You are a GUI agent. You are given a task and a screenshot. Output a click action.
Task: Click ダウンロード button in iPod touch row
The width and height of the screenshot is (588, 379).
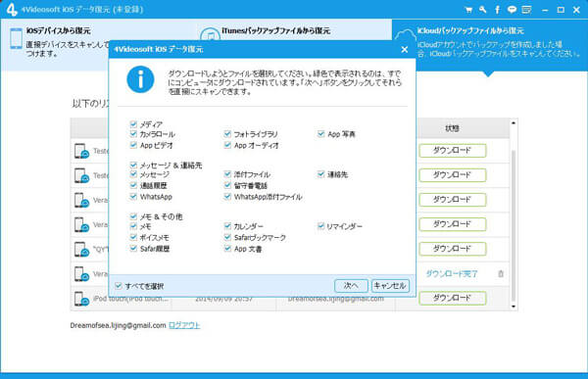point(452,298)
